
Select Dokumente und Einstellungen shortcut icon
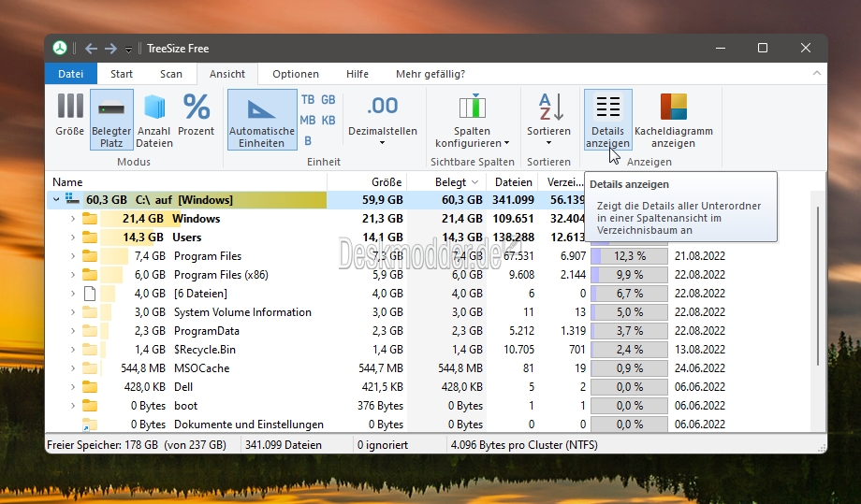pyautogui.click(x=90, y=425)
